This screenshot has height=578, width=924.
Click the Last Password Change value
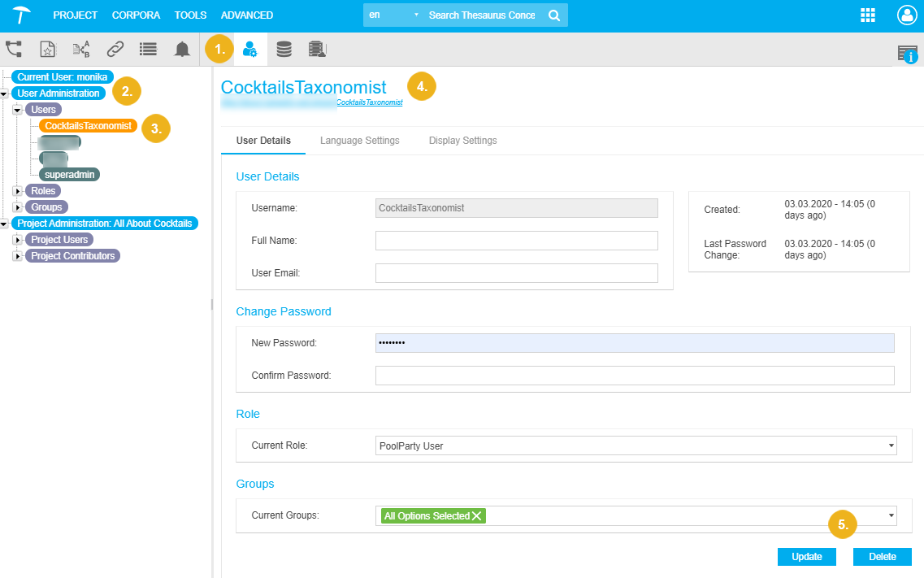point(830,250)
